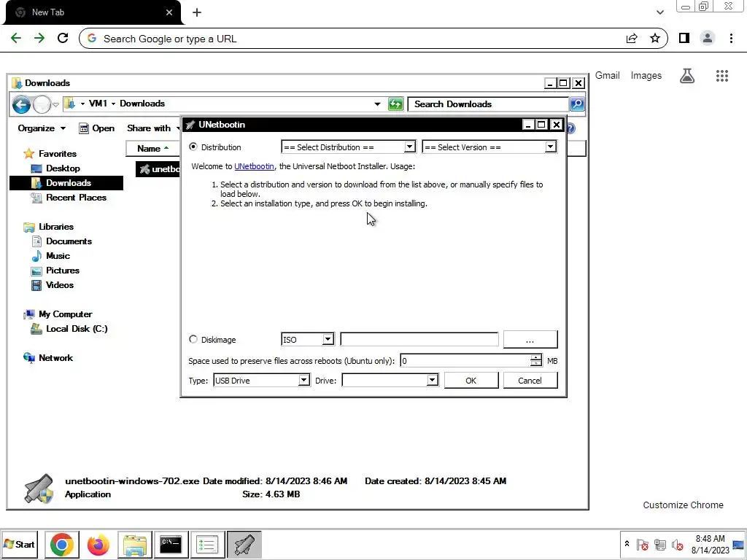747x560 pixels.
Task: Click the persistent space MB input field
Action: (465, 361)
